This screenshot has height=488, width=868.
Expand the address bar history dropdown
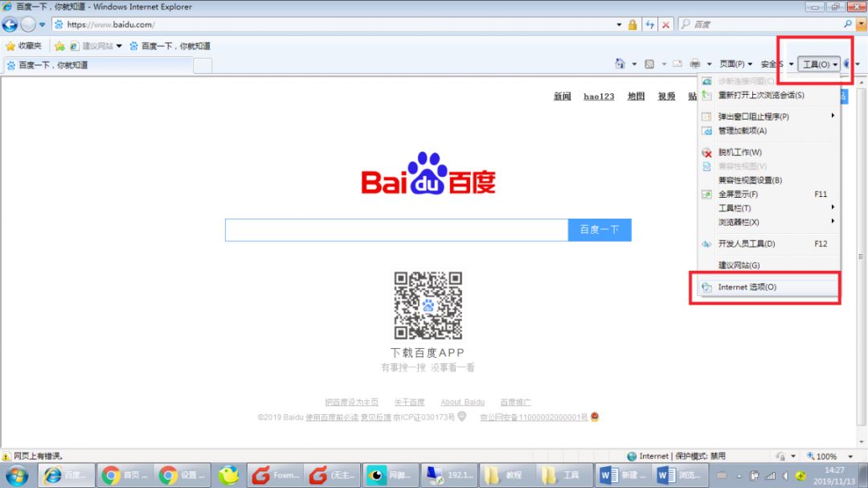(619, 24)
